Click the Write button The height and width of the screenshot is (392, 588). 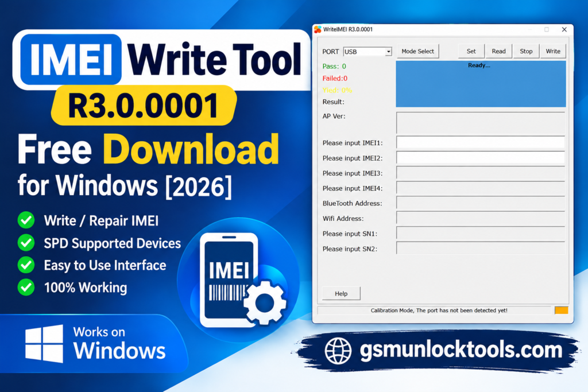coord(553,51)
